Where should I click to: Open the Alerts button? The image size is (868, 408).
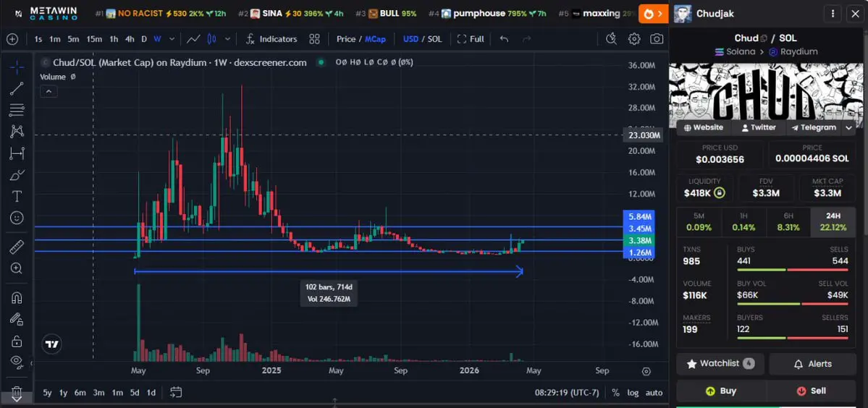point(813,364)
